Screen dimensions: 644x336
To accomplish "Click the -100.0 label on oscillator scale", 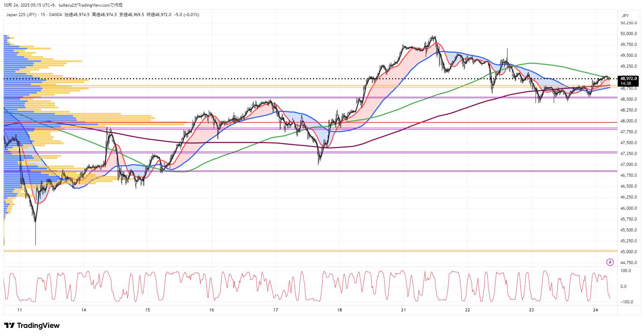I will click(x=626, y=302).
